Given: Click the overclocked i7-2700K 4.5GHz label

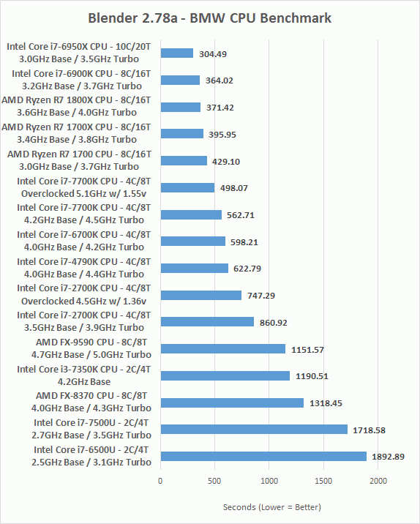Looking at the screenshot, I should (x=84, y=294).
